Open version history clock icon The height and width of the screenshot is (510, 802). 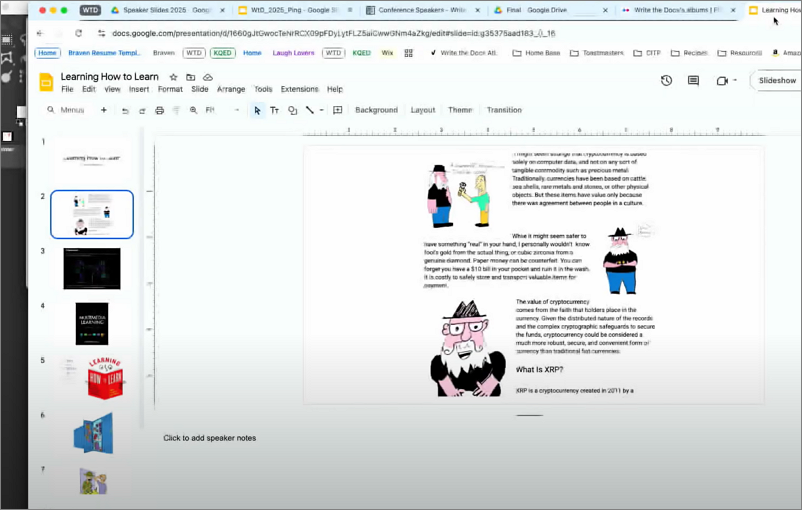666,80
